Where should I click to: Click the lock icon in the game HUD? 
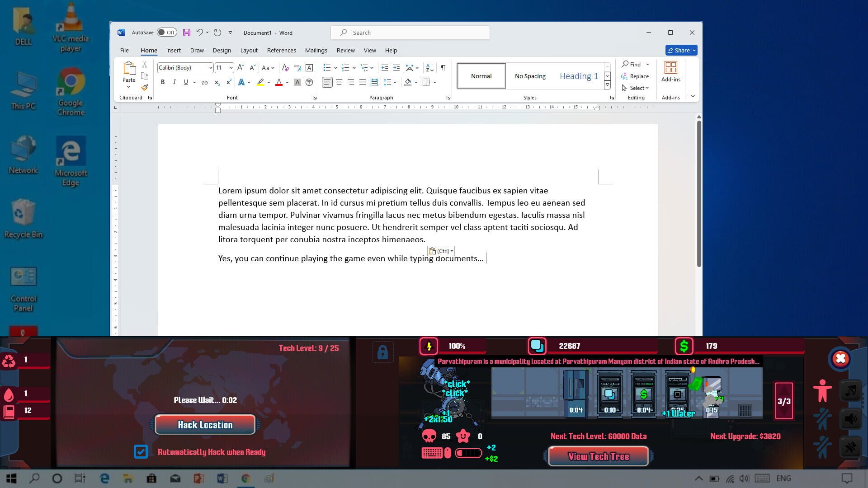(x=382, y=352)
